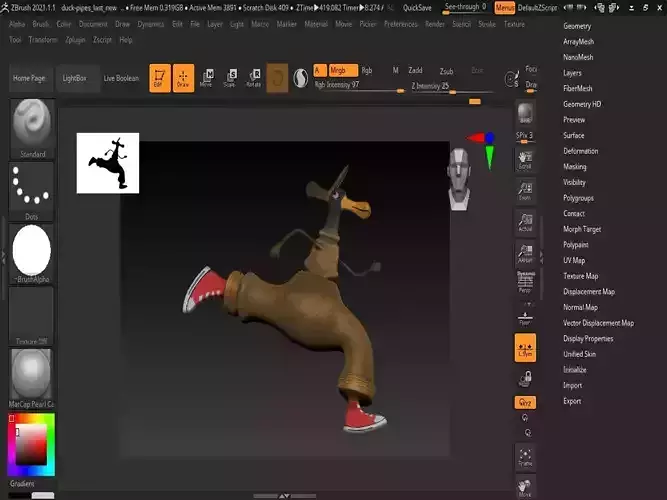Image resolution: width=667 pixels, height=500 pixels.
Task: Open the Document menu
Action: (x=93, y=24)
